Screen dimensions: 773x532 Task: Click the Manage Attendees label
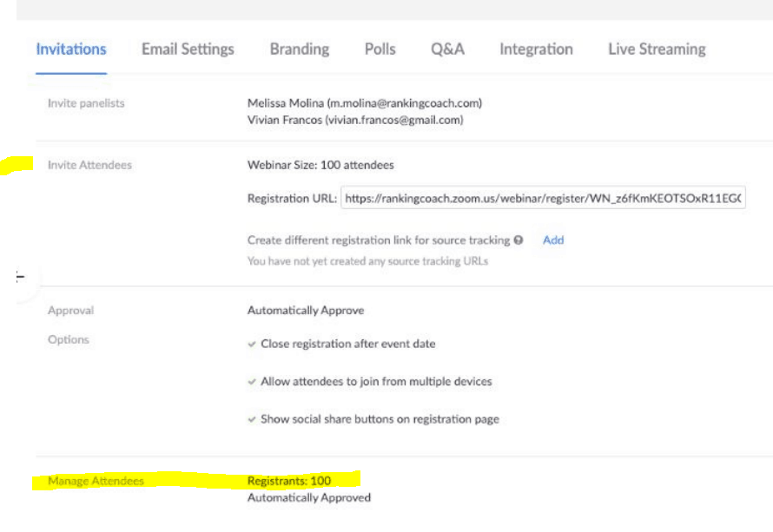[x=96, y=481]
